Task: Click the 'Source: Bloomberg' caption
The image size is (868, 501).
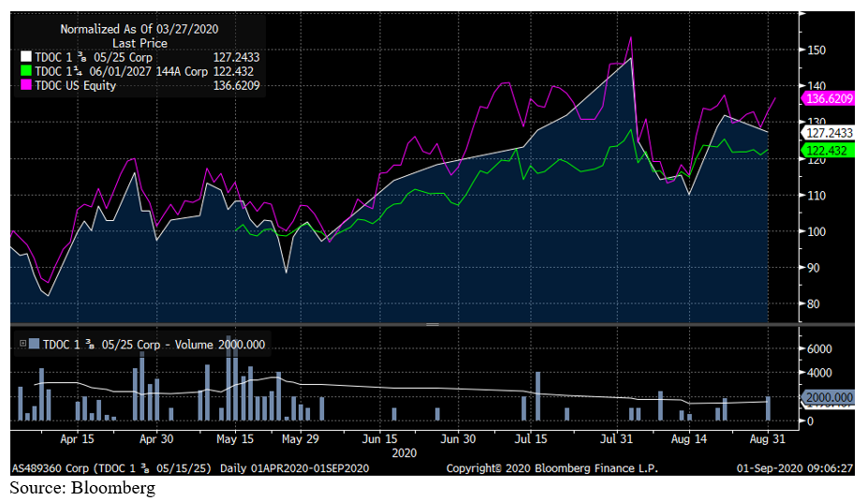Action: [x=82, y=488]
